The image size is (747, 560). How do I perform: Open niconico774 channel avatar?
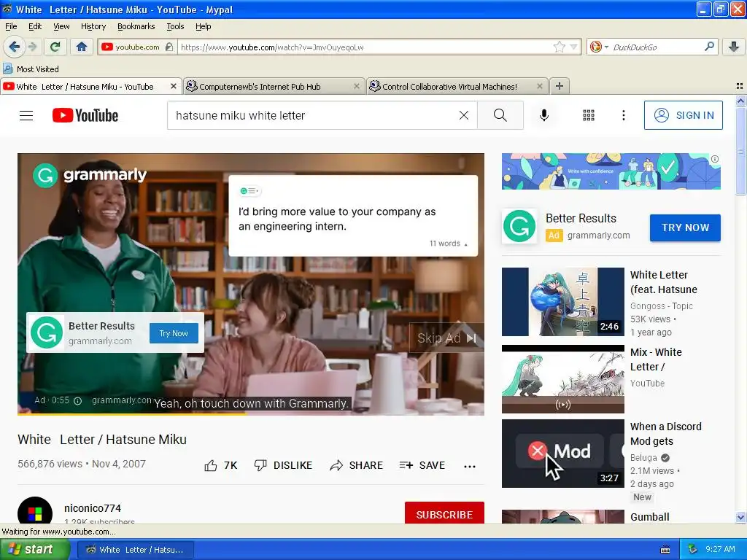pos(35,511)
